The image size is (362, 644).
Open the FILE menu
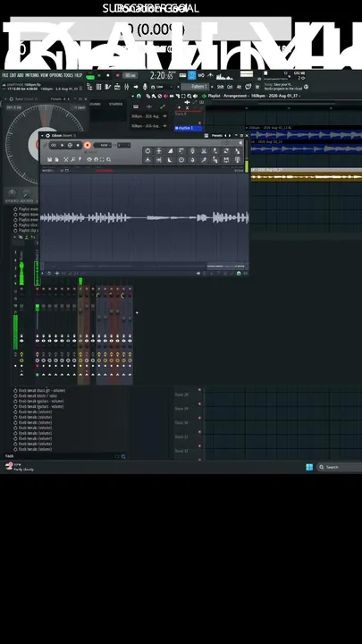click(5, 75)
